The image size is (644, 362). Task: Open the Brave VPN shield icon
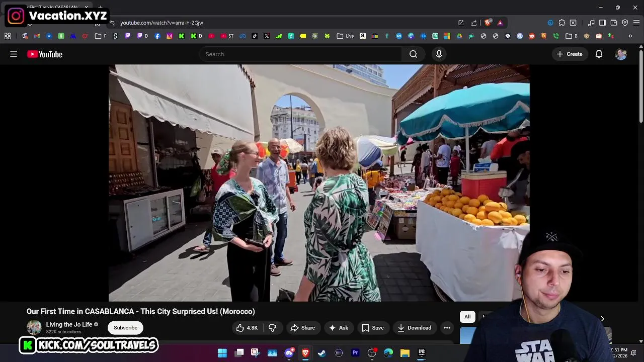coord(625,23)
